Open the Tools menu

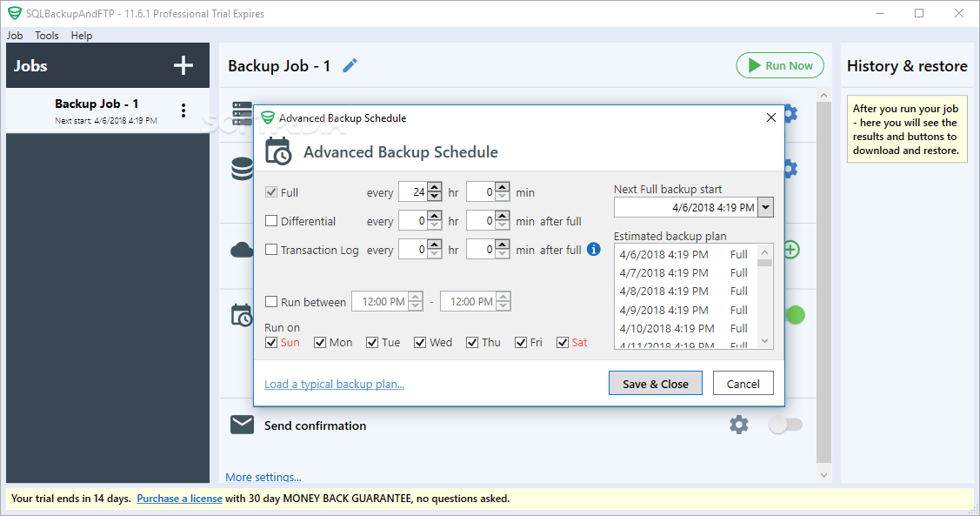46,36
